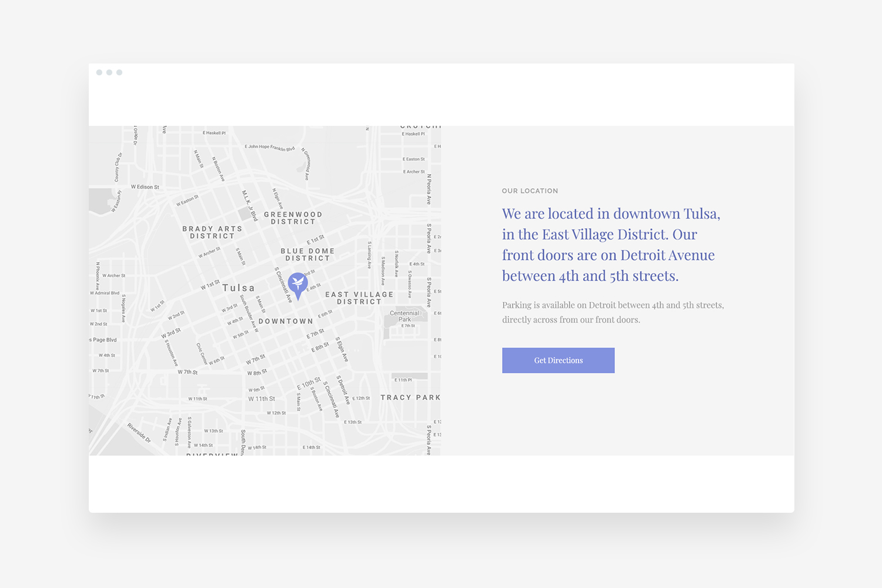The width and height of the screenshot is (882, 588).
Task: Click the middle window control dot
Action: click(109, 72)
